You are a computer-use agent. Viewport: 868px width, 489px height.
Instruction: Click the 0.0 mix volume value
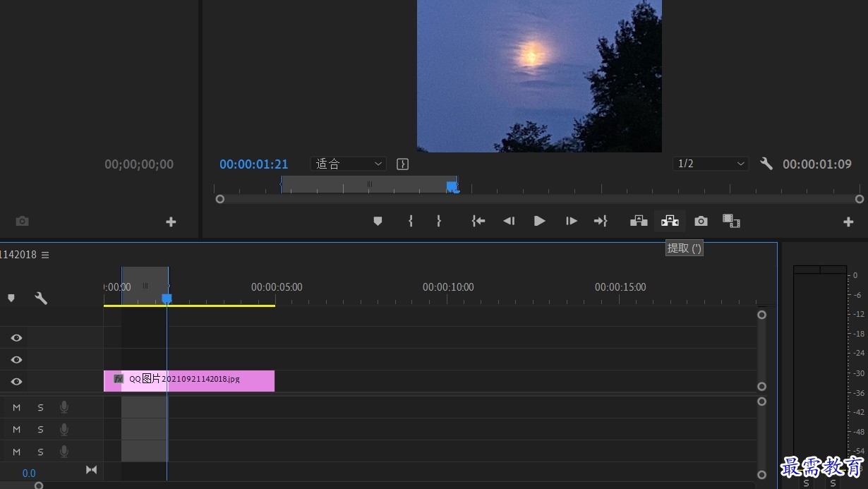click(x=29, y=473)
